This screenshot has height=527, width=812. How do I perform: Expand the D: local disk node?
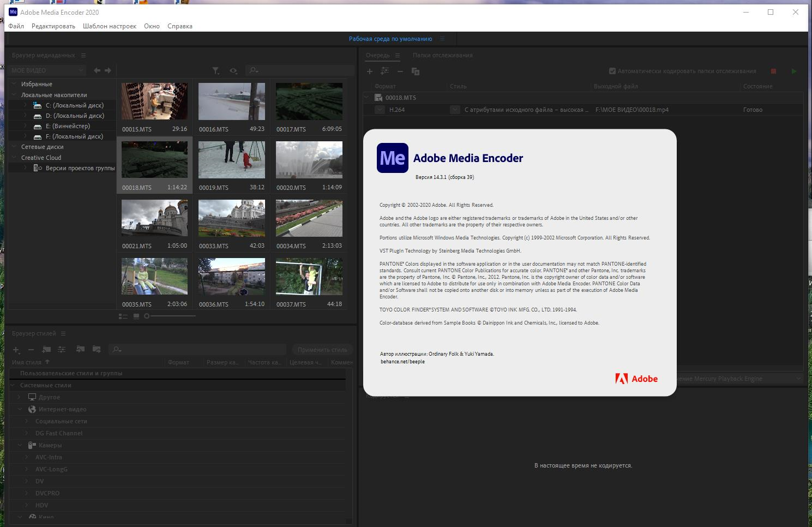(25, 116)
